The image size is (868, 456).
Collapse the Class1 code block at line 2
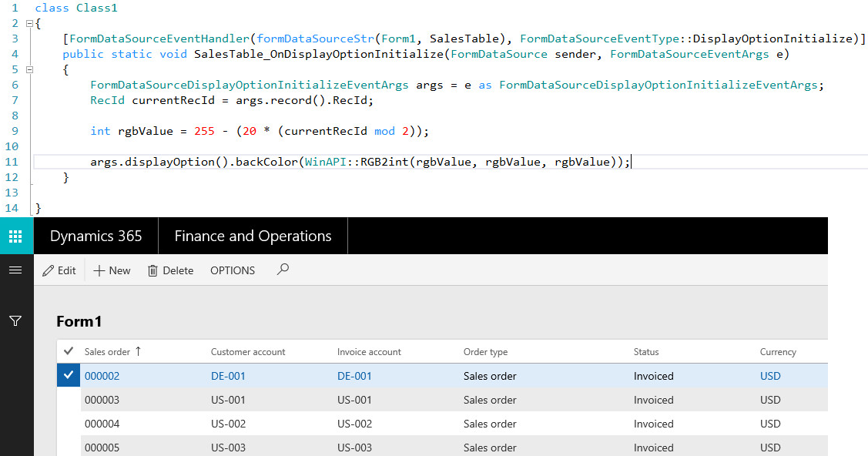point(28,23)
